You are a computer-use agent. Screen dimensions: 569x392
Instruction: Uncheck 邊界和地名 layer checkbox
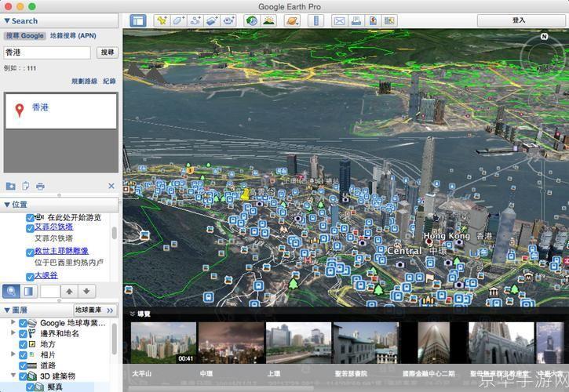23,334
